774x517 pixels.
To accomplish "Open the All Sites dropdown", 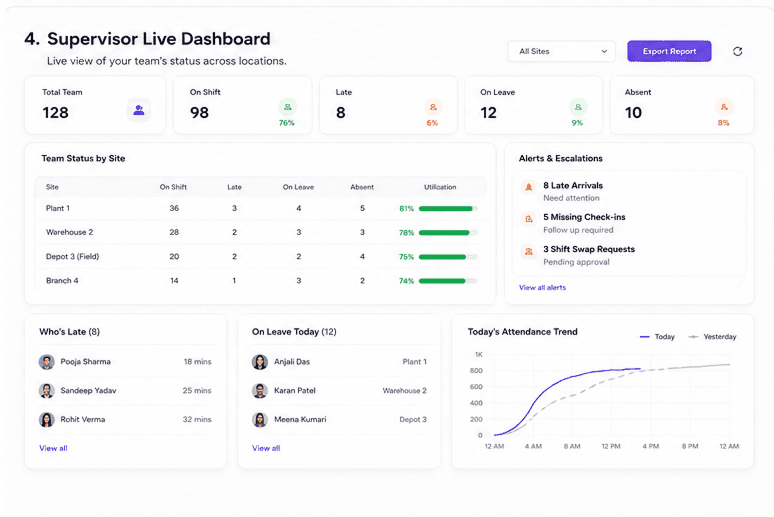I will coord(561,51).
